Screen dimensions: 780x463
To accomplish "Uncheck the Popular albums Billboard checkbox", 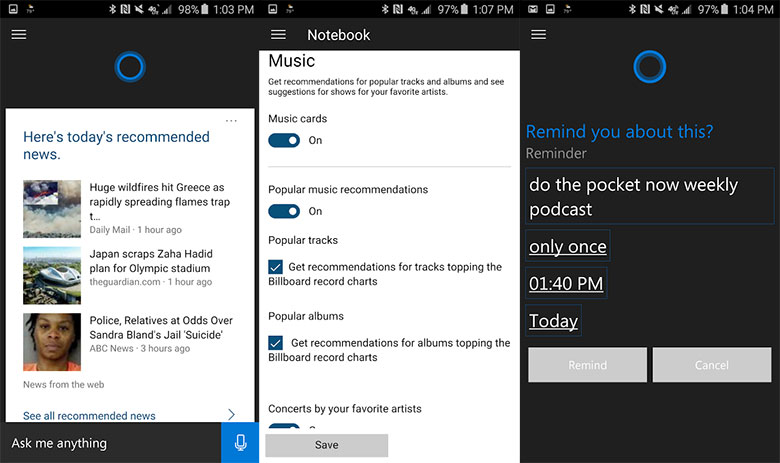I will [276, 343].
